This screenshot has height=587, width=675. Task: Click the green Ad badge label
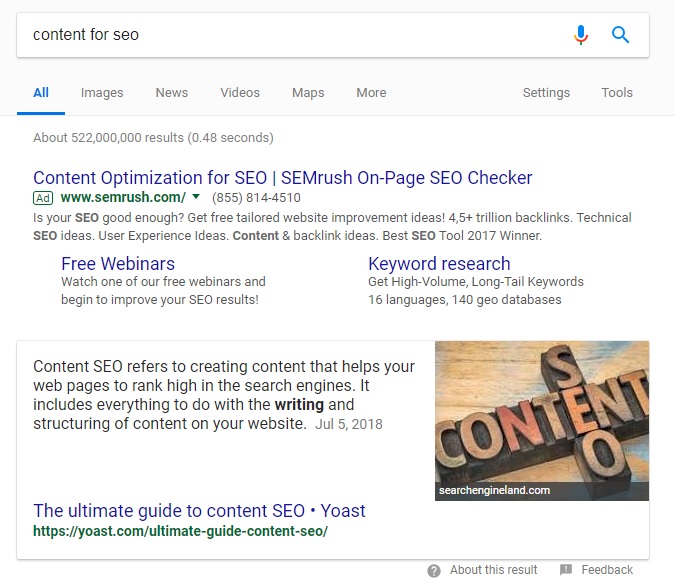click(43, 198)
